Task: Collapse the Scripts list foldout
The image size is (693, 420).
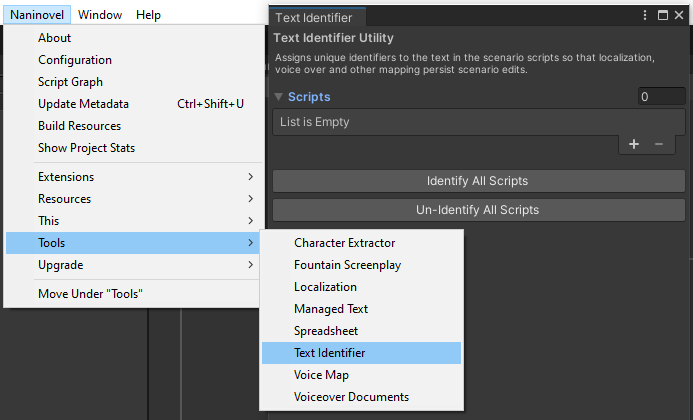Action: pos(279,97)
